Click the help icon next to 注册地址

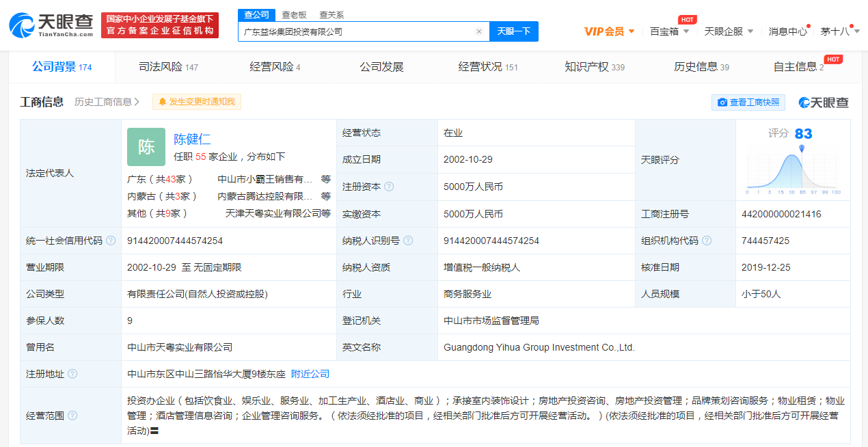(72, 374)
